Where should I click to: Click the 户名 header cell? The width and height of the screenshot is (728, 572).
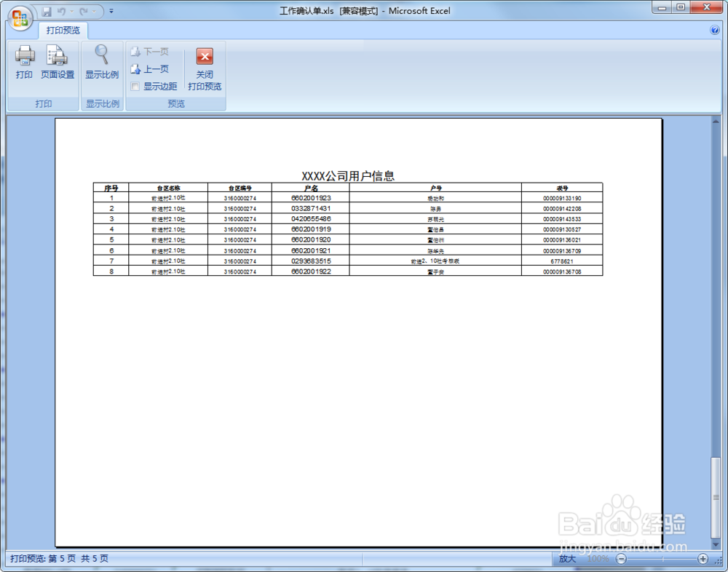tap(311, 188)
